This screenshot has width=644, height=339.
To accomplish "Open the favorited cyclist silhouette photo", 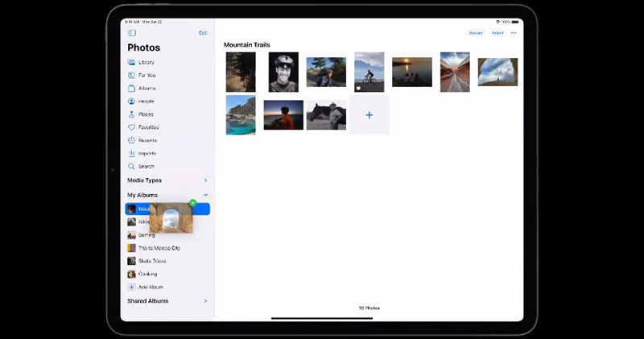I will tap(369, 72).
